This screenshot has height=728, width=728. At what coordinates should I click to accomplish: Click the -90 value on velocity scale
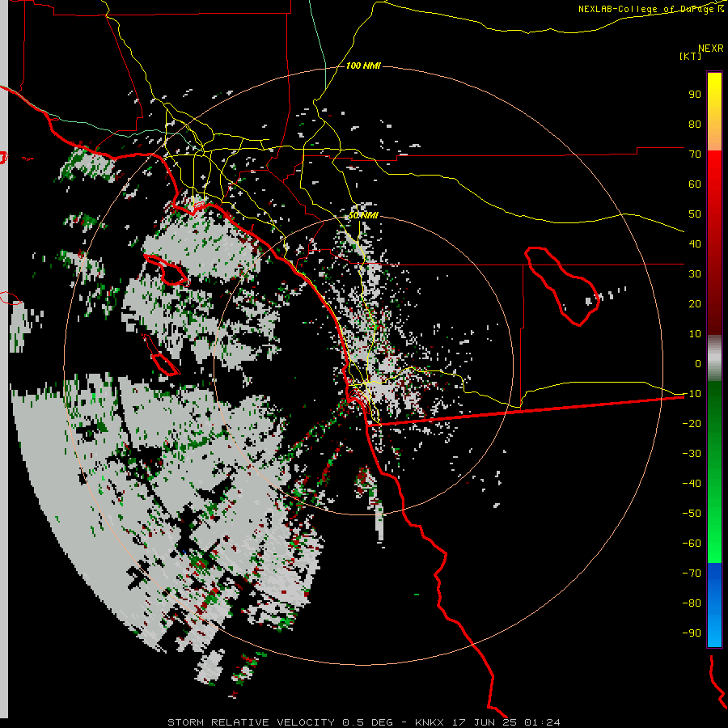click(692, 633)
